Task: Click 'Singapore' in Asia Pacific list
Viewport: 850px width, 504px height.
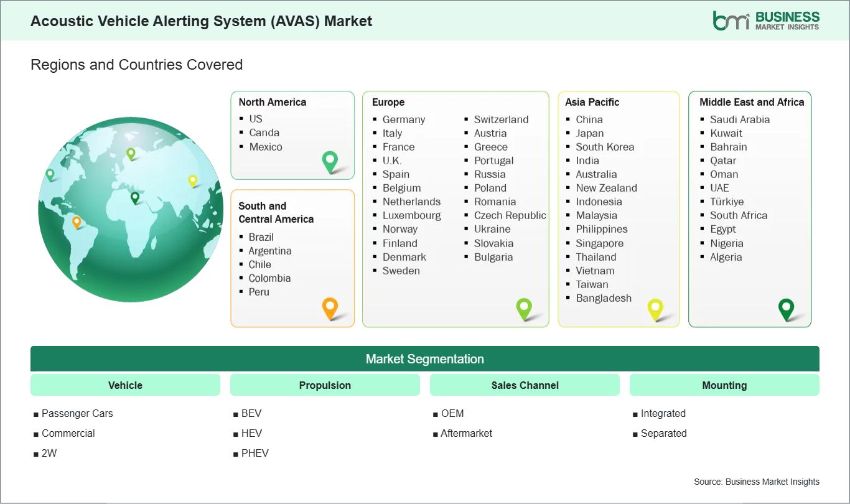Action: pyautogui.click(x=600, y=243)
